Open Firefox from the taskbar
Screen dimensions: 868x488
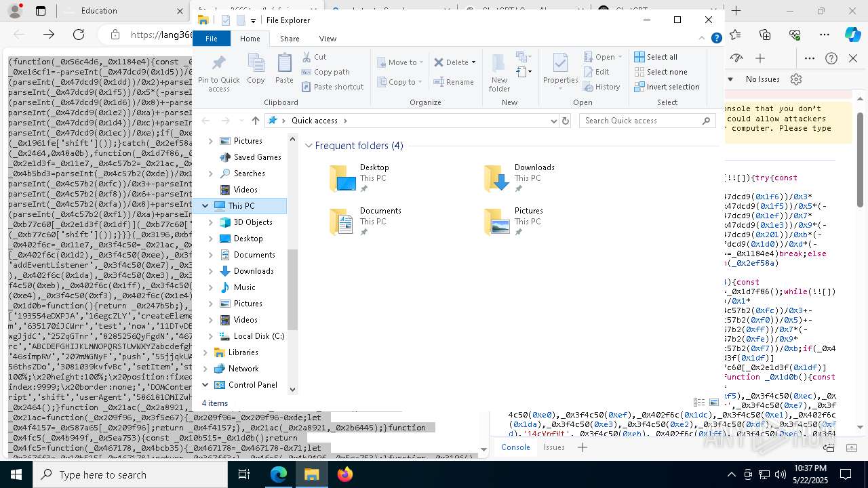tap(344, 475)
